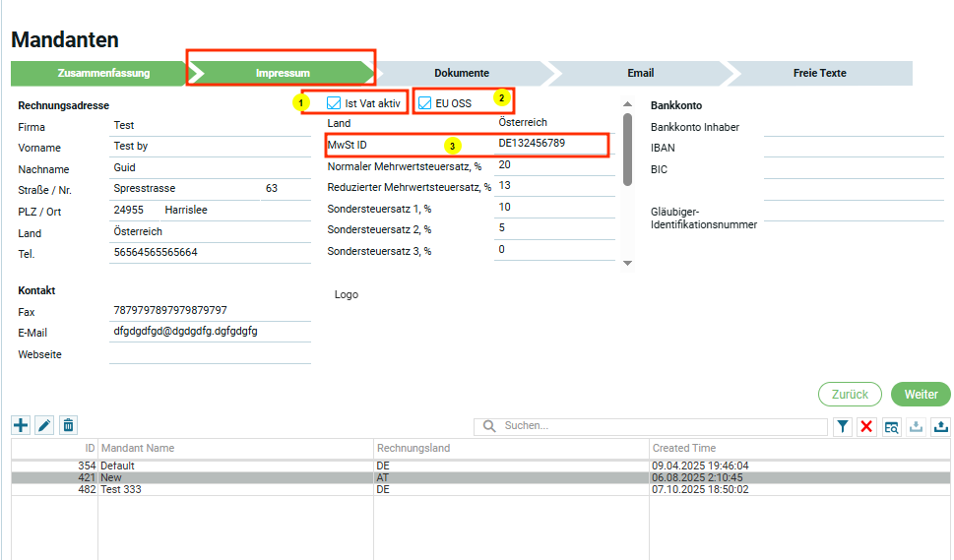954x560 pixels.
Task: Clear the filter with red X icon
Action: tap(867, 426)
